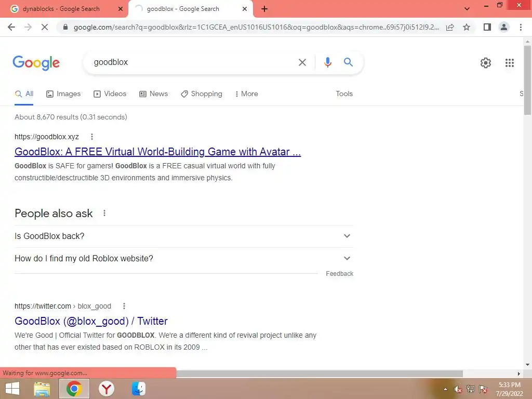The height and width of the screenshot is (399, 532).
Task: Expand the Chrome tab search chevron
Action: pos(467,9)
